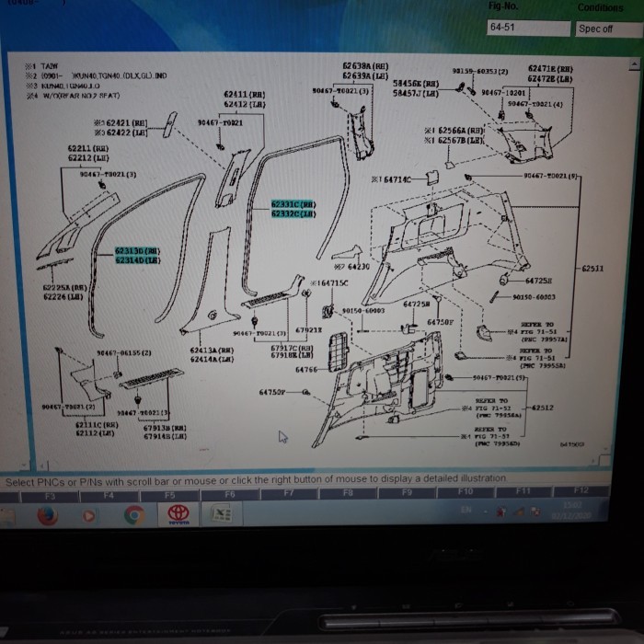The image size is (644, 644).
Task: Select highlighted PNC 62313D (RH)
Action: click(x=138, y=250)
